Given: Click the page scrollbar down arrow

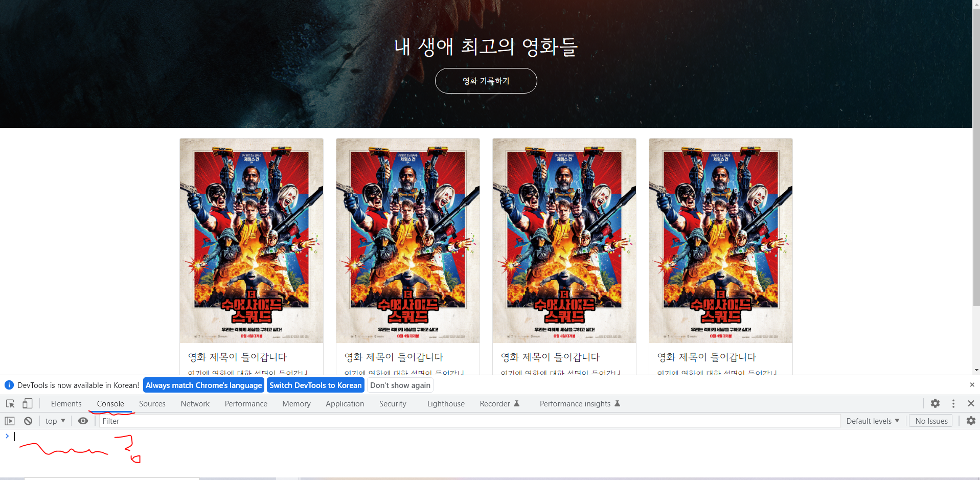Looking at the screenshot, I should click(976, 370).
